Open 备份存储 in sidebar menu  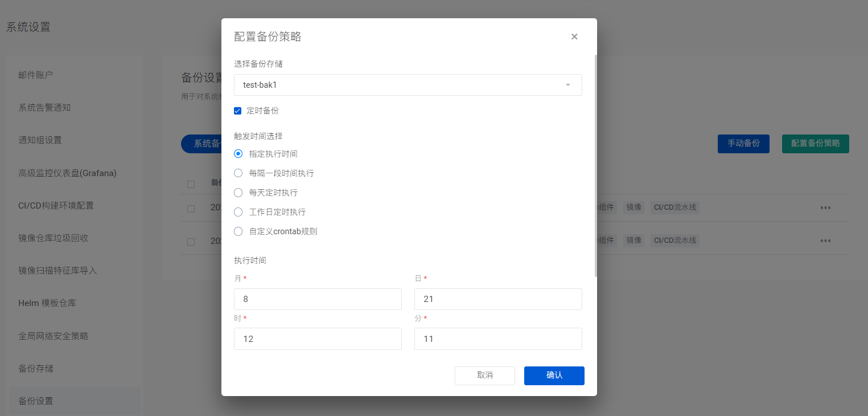(36, 368)
